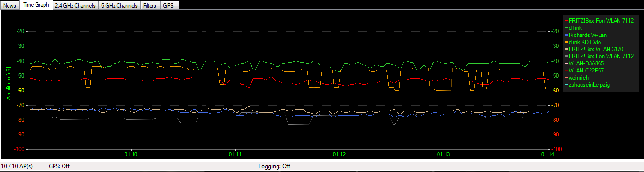Select 'weinrich' legend entry
The width and height of the screenshot is (644, 172).
578,77
